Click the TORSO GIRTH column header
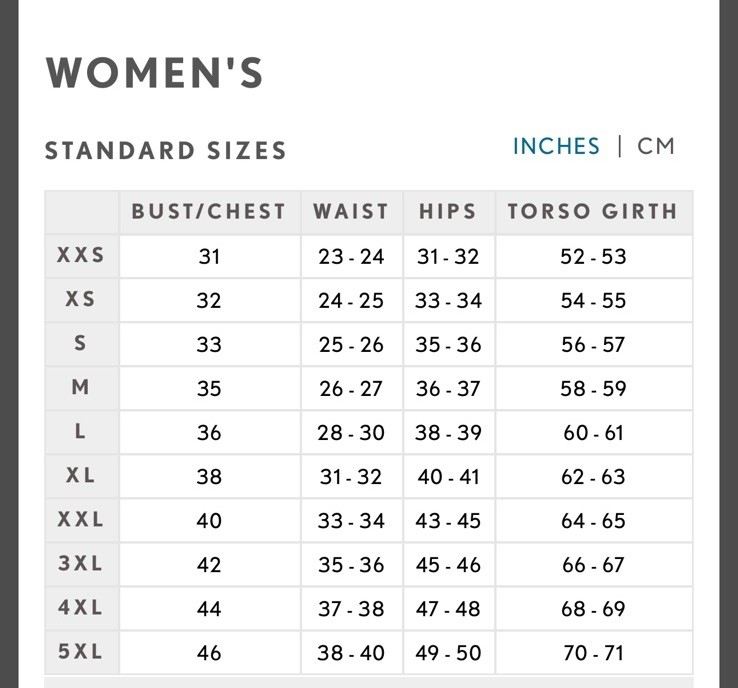Screen dimensions: 738x688 pos(593,211)
